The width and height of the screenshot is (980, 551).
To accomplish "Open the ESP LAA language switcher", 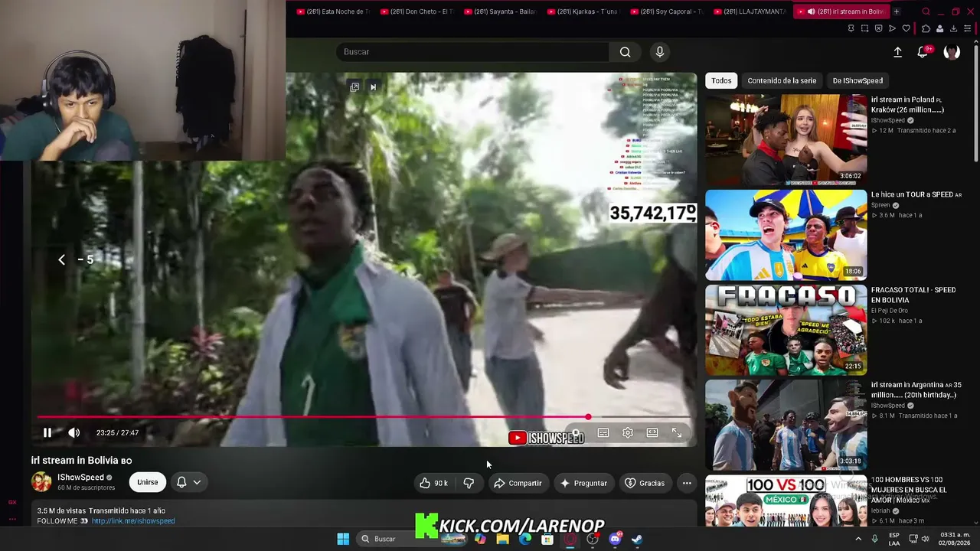I will tap(894, 539).
